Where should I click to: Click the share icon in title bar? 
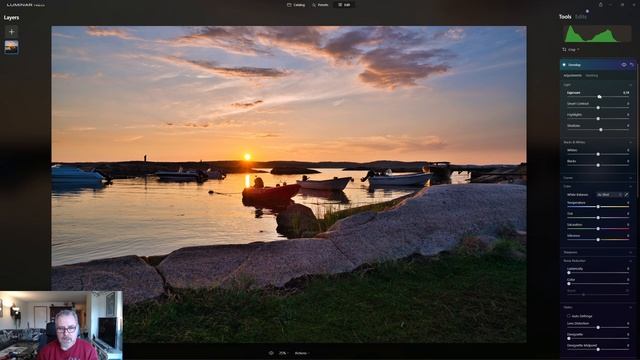(600, 5)
